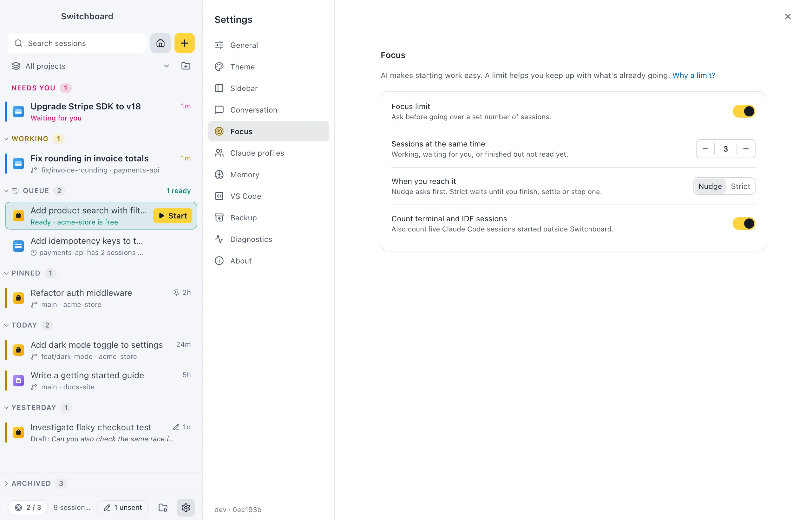
Task: Open settings gear icon in bottom bar
Action: 186,507
